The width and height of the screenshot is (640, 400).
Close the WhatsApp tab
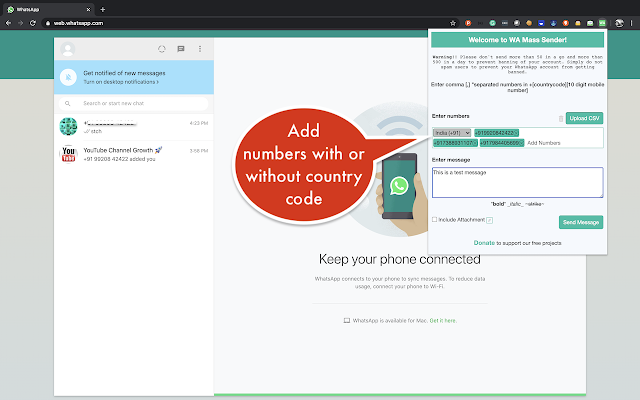88,9
